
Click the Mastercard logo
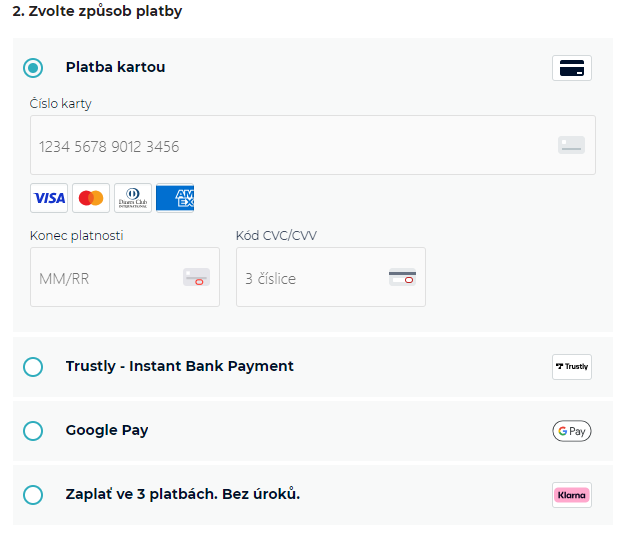[91, 198]
